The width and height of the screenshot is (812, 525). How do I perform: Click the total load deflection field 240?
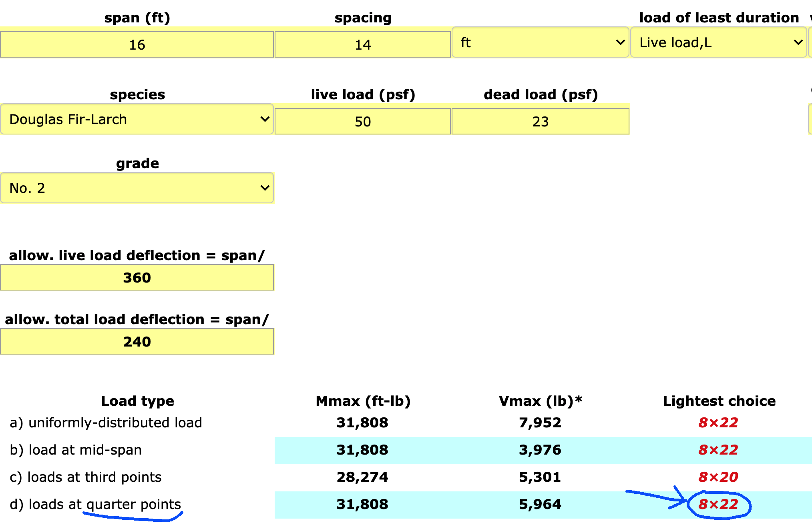[x=137, y=341]
